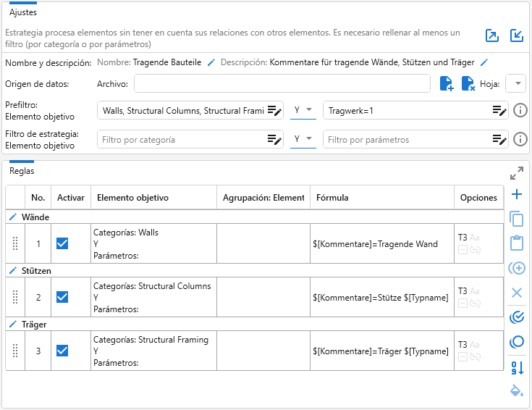
Task: Click the Archivo file path field
Action: (x=282, y=83)
